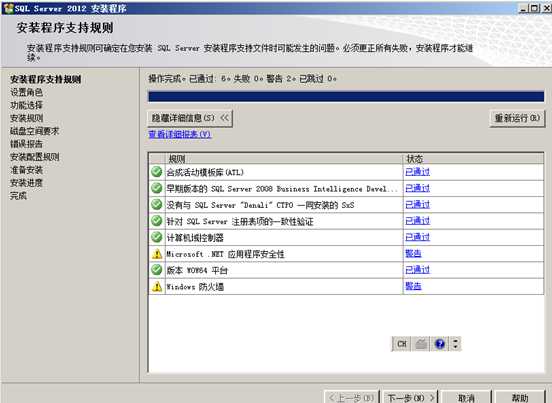Click the warning triangle icon for Windows 防火墙
This screenshot has width=552, height=403.
coord(157,286)
